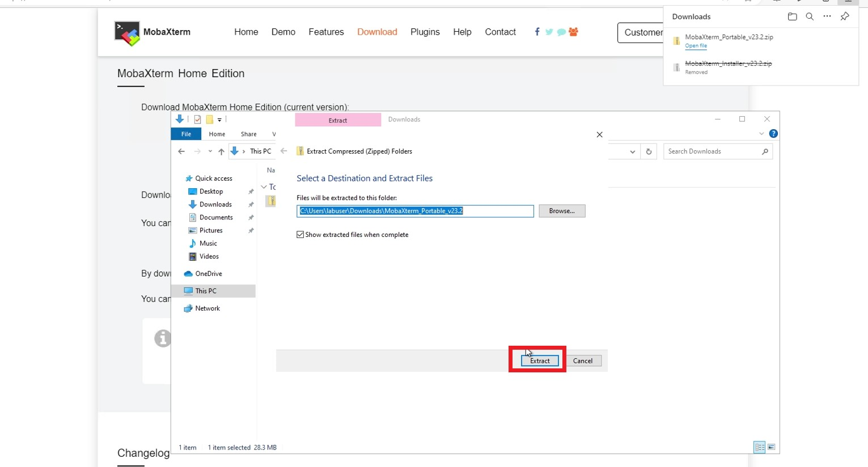Switch to large icons view in Explorer
The width and height of the screenshot is (868, 467).
(x=772, y=447)
